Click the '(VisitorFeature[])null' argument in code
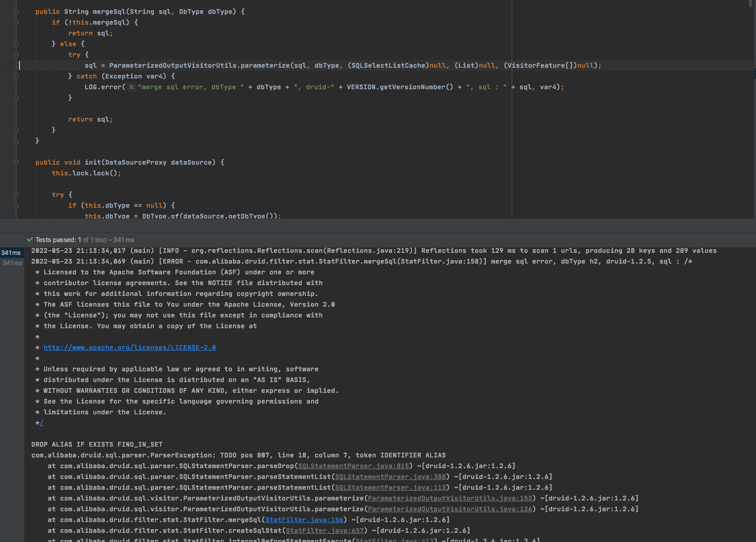Viewport: 756px width, 542px height. pos(549,66)
